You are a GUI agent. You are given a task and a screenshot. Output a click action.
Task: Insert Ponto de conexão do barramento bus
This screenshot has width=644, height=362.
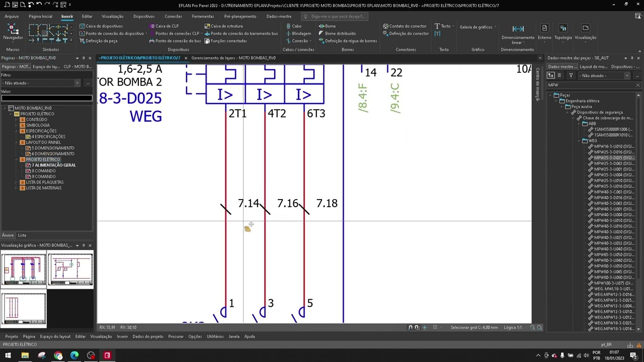click(241, 34)
